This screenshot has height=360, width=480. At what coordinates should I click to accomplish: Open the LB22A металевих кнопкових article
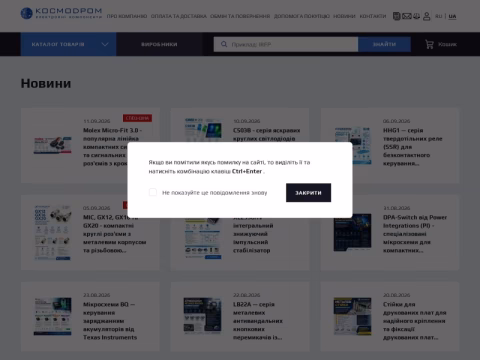click(258, 321)
